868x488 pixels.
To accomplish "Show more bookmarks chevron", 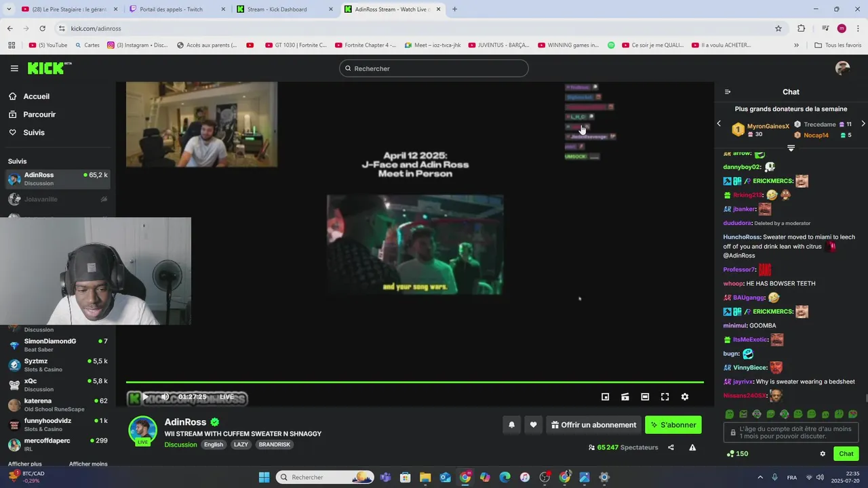I will click(796, 45).
